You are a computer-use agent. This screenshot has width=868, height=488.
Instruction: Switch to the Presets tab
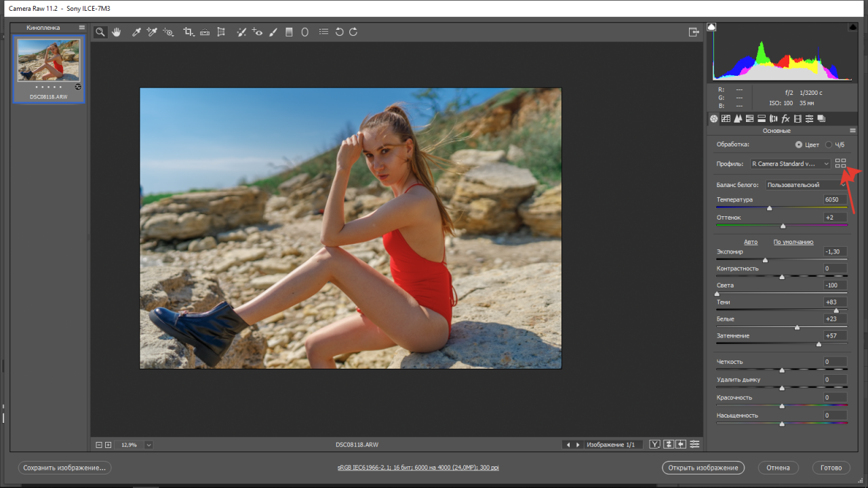[809, 119]
